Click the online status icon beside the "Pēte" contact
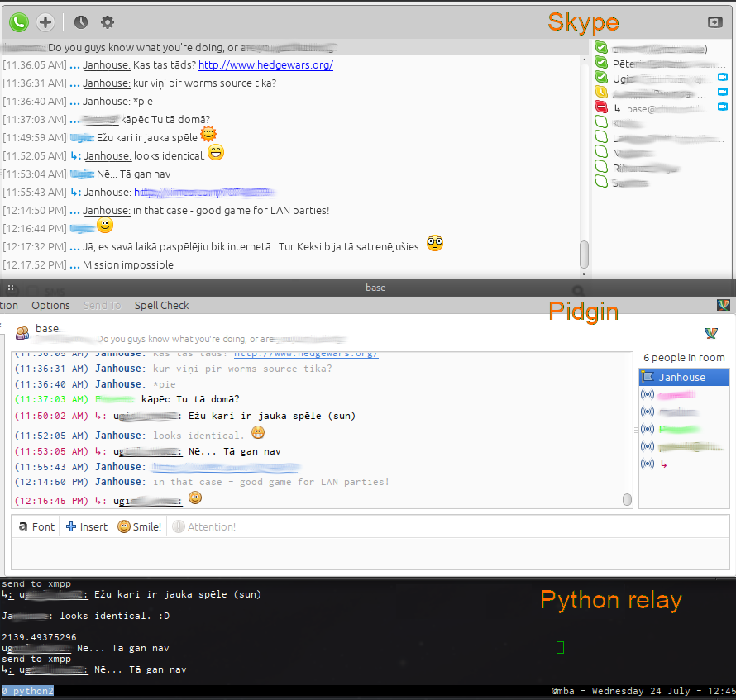 601,62
